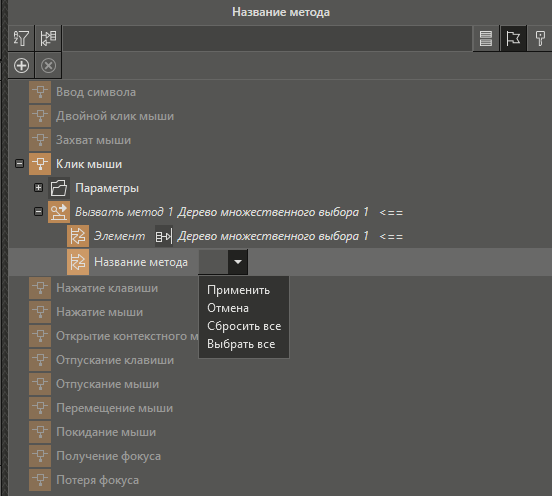Viewport: 552px width, 496px height.
Task: Toggle the flag filter button
Action: click(x=513, y=38)
